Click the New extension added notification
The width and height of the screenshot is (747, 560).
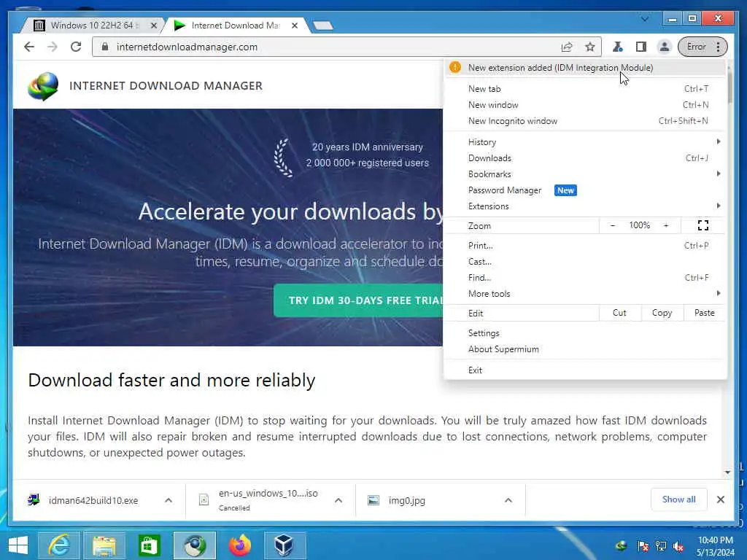(584, 68)
